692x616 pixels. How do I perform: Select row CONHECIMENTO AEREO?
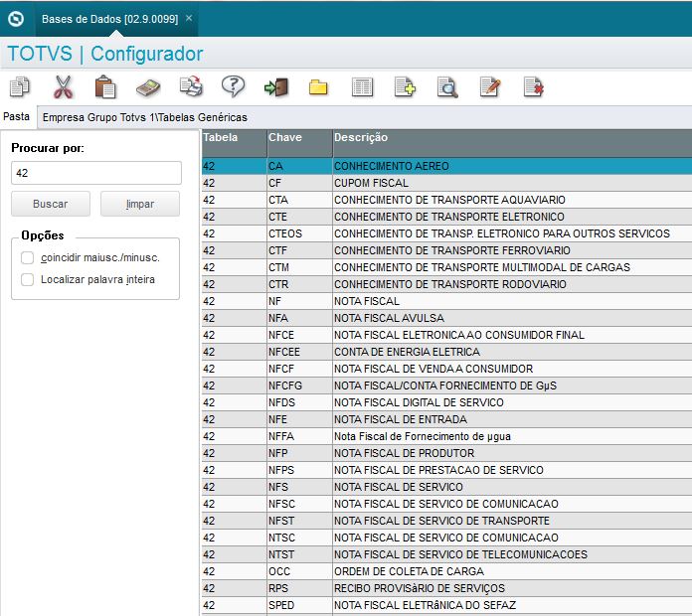coord(446,166)
